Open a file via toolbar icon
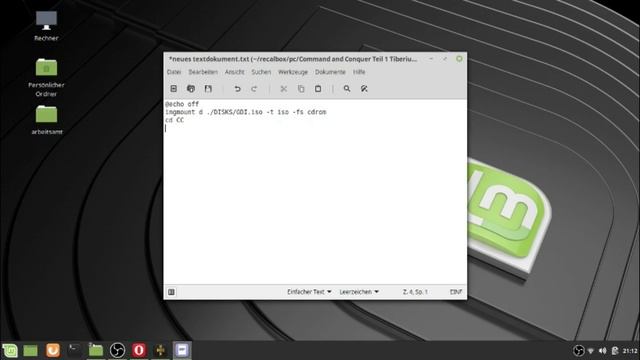The image size is (640, 360). coord(191,89)
